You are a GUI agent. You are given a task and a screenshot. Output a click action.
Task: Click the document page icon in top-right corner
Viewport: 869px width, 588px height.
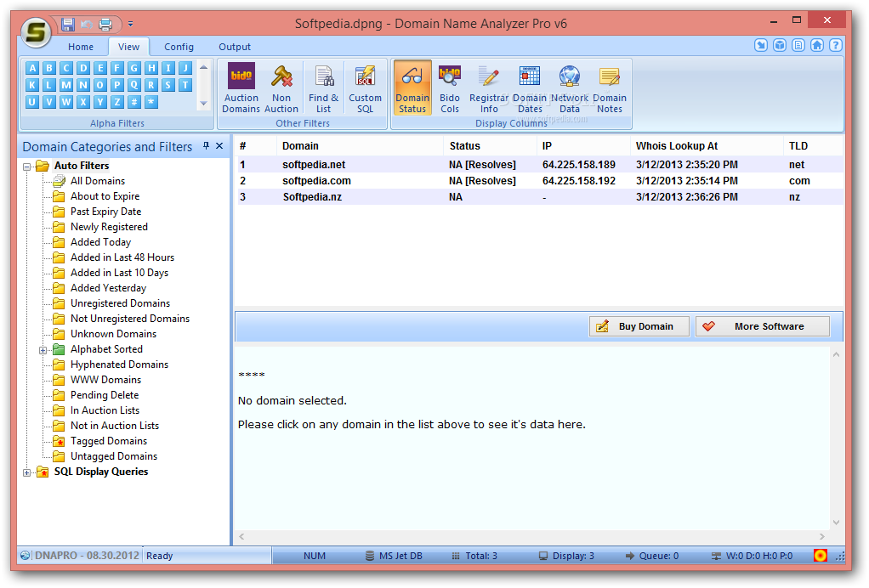tap(798, 45)
